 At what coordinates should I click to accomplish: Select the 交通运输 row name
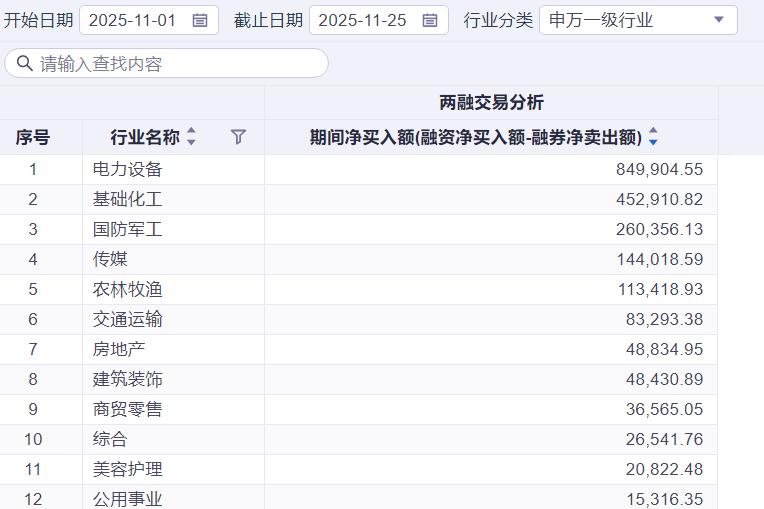point(128,320)
